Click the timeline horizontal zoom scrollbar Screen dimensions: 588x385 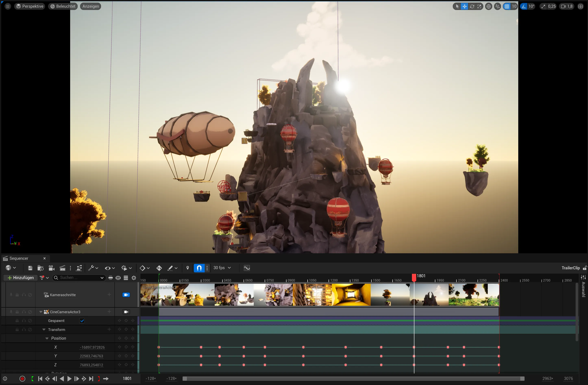coord(354,379)
